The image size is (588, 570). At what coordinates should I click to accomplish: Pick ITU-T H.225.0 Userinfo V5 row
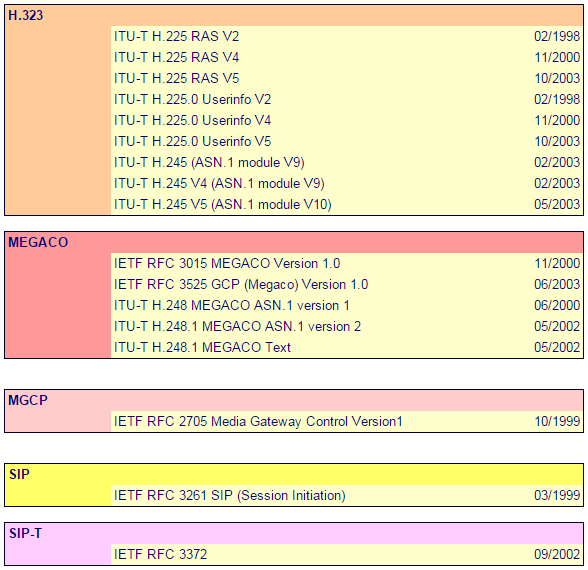(347, 141)
